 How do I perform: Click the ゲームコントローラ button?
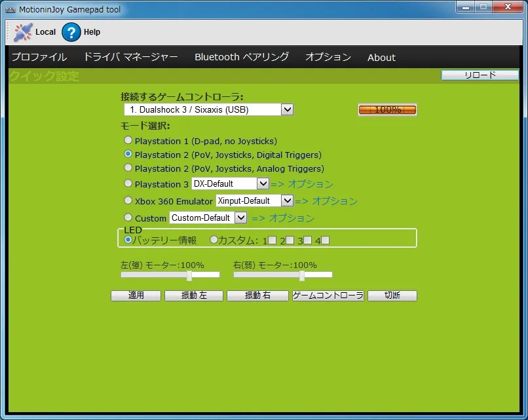(x=328, y=296)
